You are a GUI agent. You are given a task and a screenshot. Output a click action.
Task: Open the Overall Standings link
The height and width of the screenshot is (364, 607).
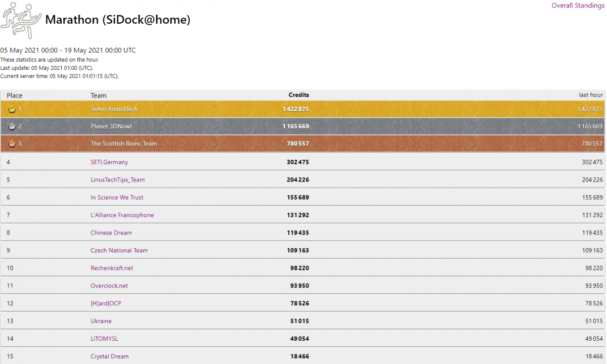coord(578,6)
